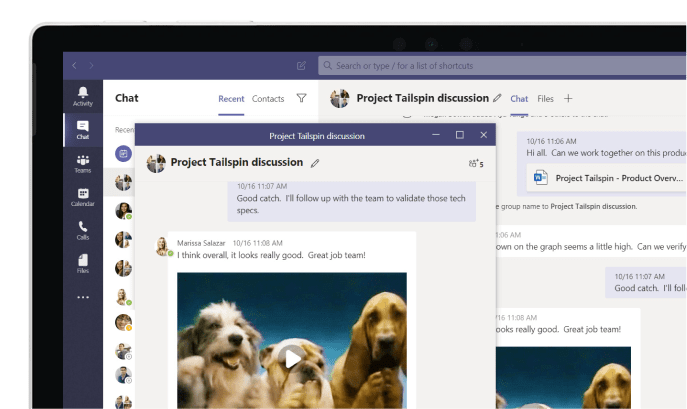Edit group name pencil in pop-out chat
The height and width of the screenshot is (409, 687).
pyautogui.click(x=315, y=163)
